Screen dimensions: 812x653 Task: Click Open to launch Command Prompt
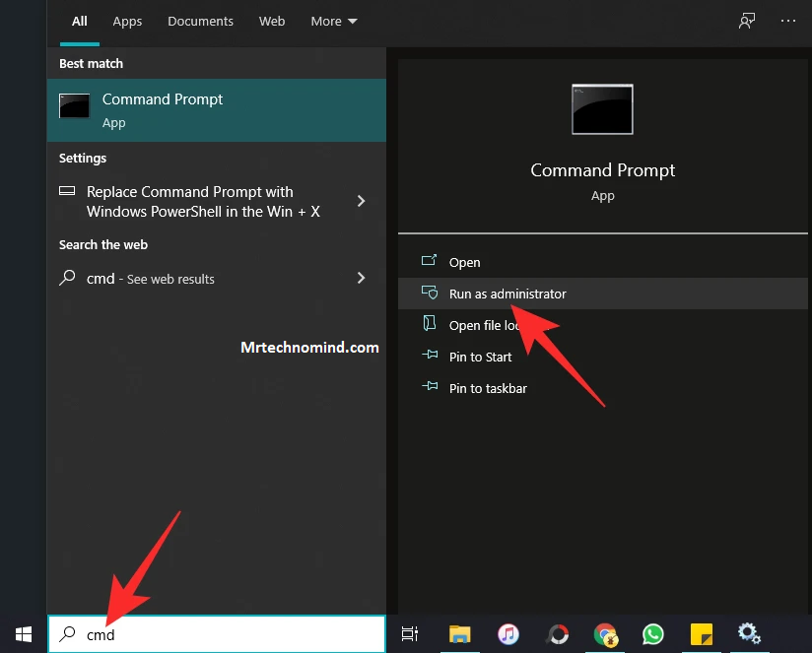tap(464, 262)
